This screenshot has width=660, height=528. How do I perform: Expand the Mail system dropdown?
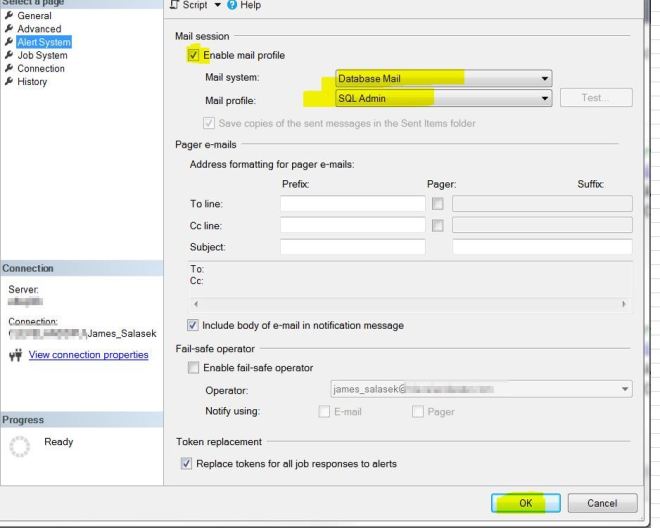pos(545,77)
